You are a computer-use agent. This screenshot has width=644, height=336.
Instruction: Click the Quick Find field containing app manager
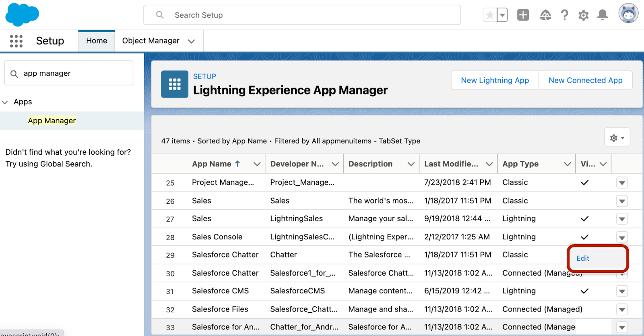[69, 73]
